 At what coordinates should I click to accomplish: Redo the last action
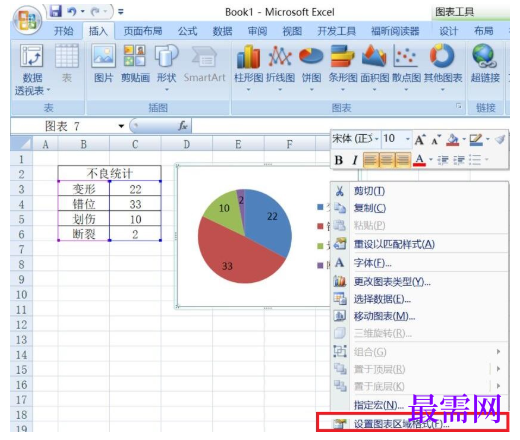(96, 12)
